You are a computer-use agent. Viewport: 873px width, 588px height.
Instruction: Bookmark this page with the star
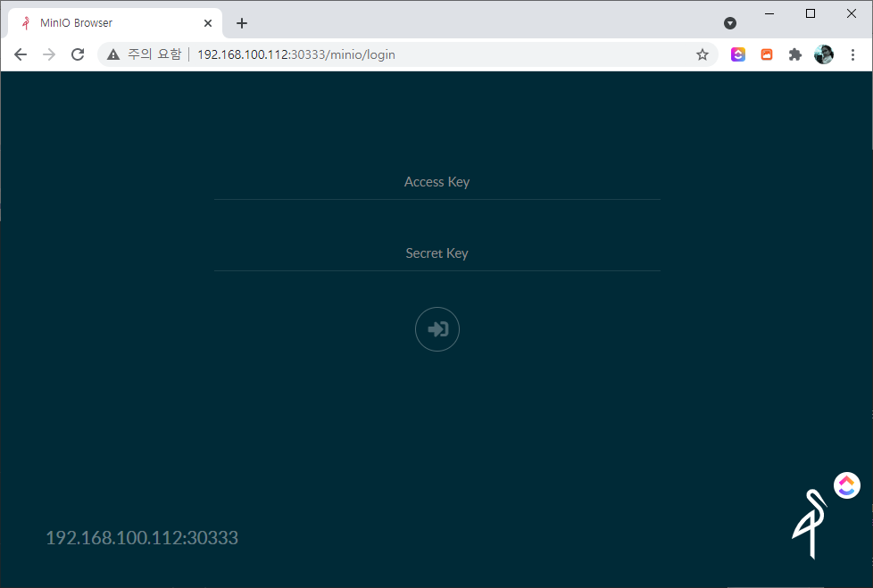703,54
